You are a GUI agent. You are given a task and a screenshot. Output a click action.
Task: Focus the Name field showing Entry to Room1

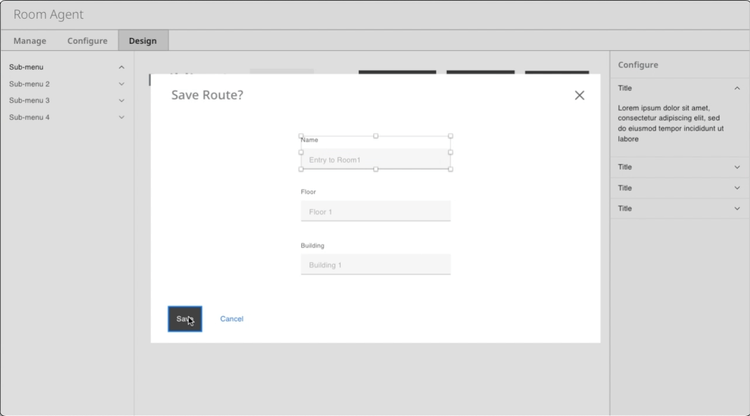pyautogui.click(x=375, y=160)
